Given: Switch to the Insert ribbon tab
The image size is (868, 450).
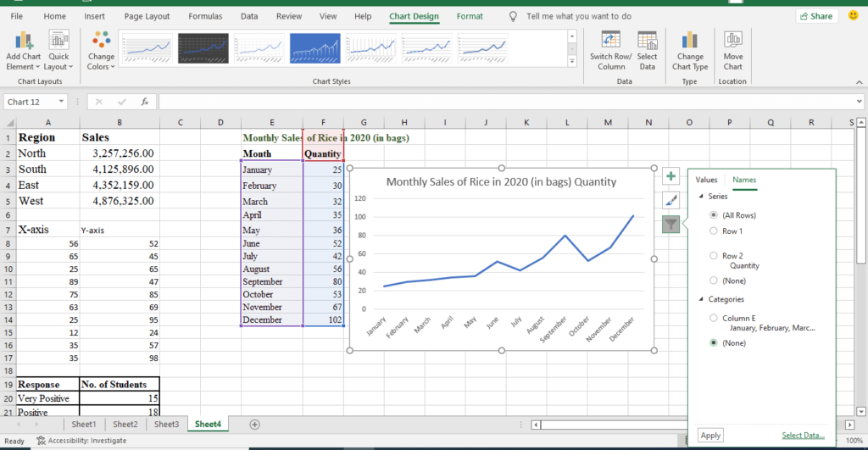Looking at the screenshot, I should [94, 16].
